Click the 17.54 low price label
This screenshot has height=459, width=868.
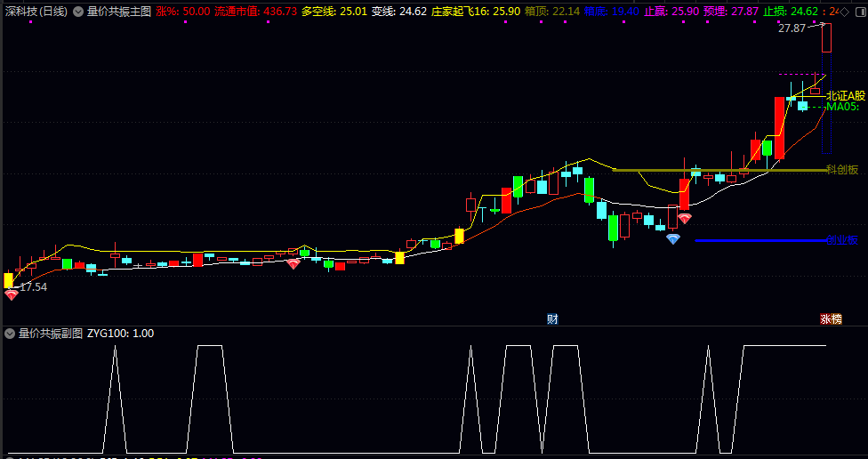[34, 286]
